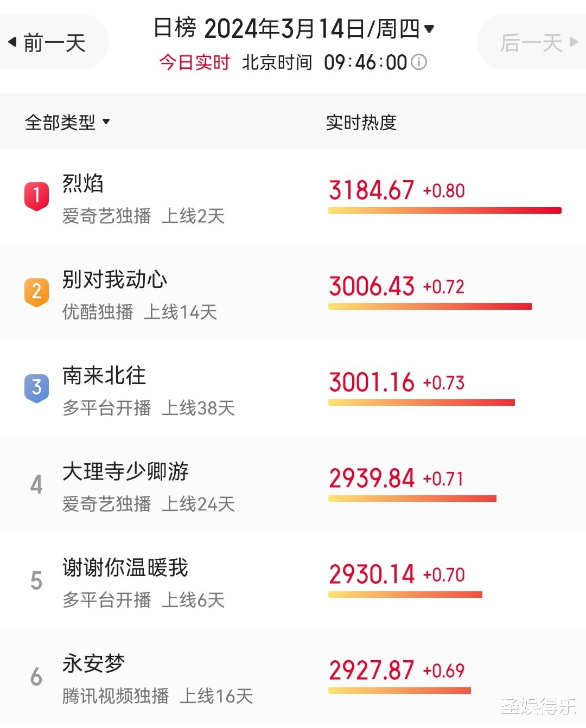This screenshot has height=728, width=586.
Task: Open the date picker arrow after 周四
Action: click(429, 29)
